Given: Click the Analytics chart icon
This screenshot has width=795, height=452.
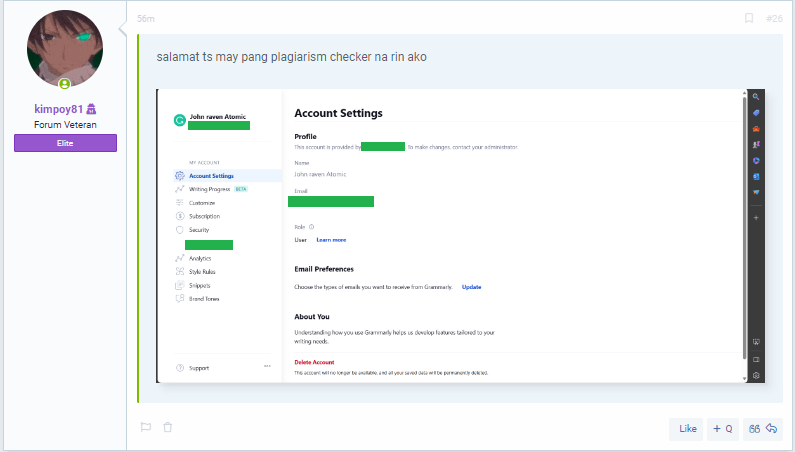Looking at the screenshot, I should coord(179,258).
